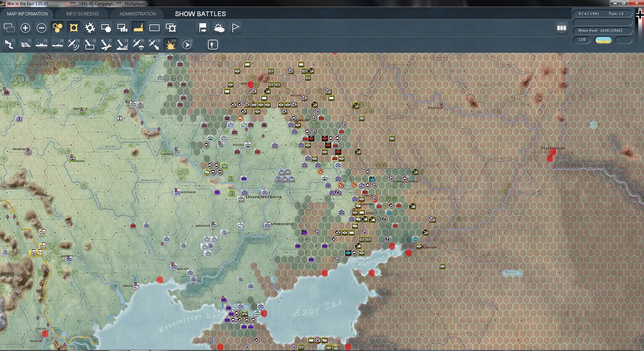This screenshot has height=351, width=644.
Task: Click the red hexagon marker beside Sumy
Action: 251,84
